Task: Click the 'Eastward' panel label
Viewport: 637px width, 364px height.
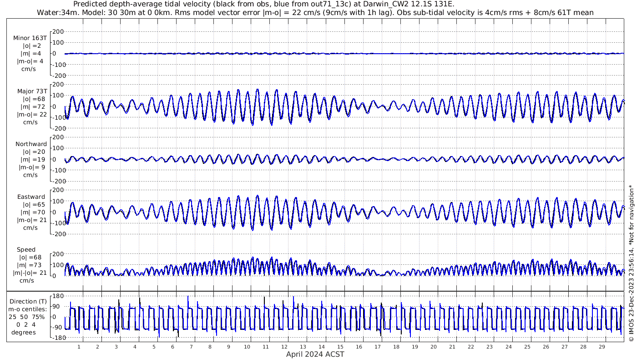Action: click(x=31, y=197)
